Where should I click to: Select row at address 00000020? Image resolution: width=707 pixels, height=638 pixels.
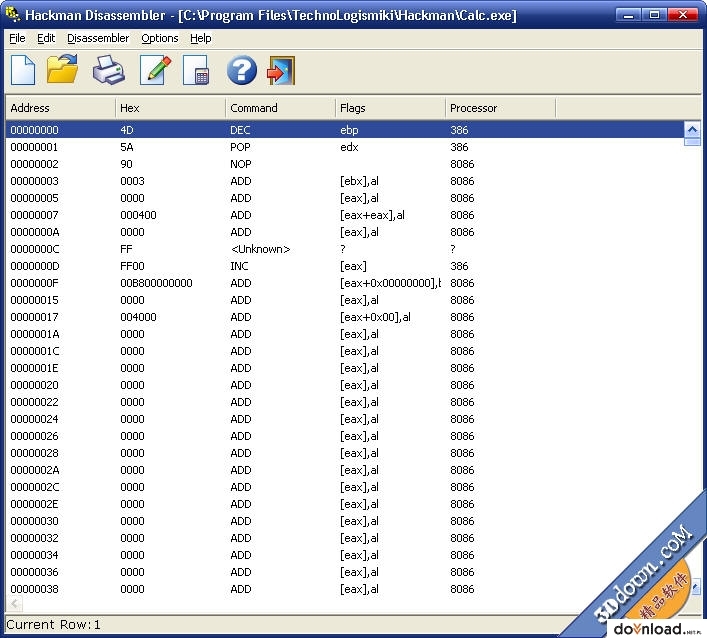coord(345,385)
